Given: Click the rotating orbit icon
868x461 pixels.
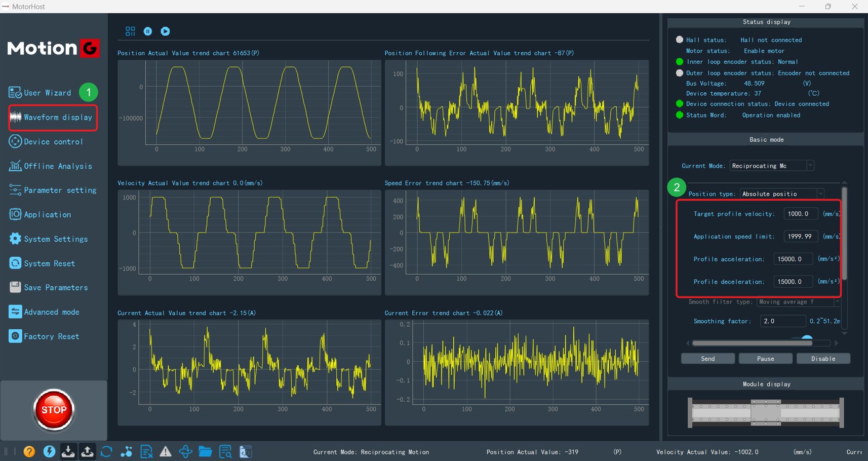Looking at the screenshot, I should [185, 451].
